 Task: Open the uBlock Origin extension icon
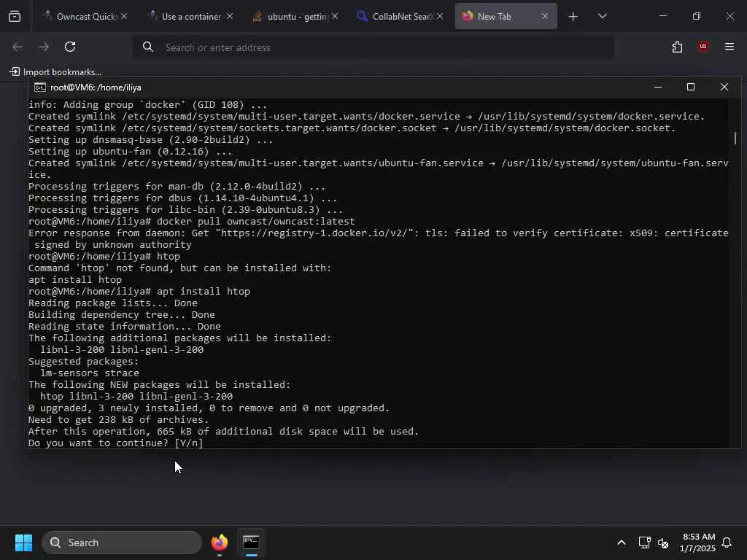703,47
